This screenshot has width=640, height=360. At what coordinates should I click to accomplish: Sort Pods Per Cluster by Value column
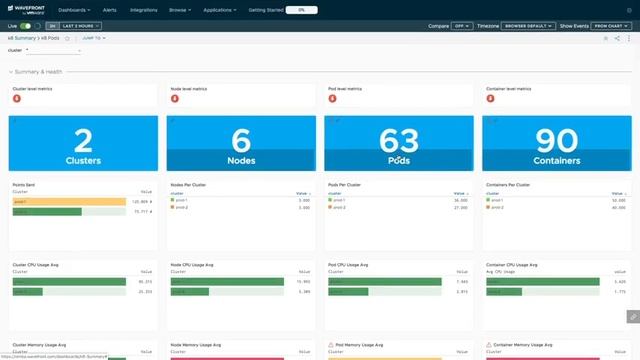pos(460,193)
